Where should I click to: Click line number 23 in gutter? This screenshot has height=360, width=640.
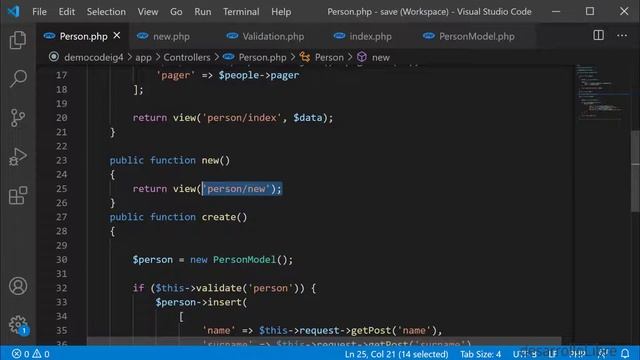pos(62,160)
